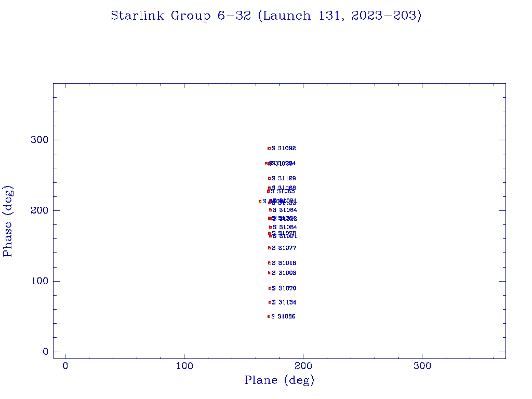The height and width of the screenshot is (399, 532).
Task: Click the red marker beside S 31134
Action: pos(270,302)
